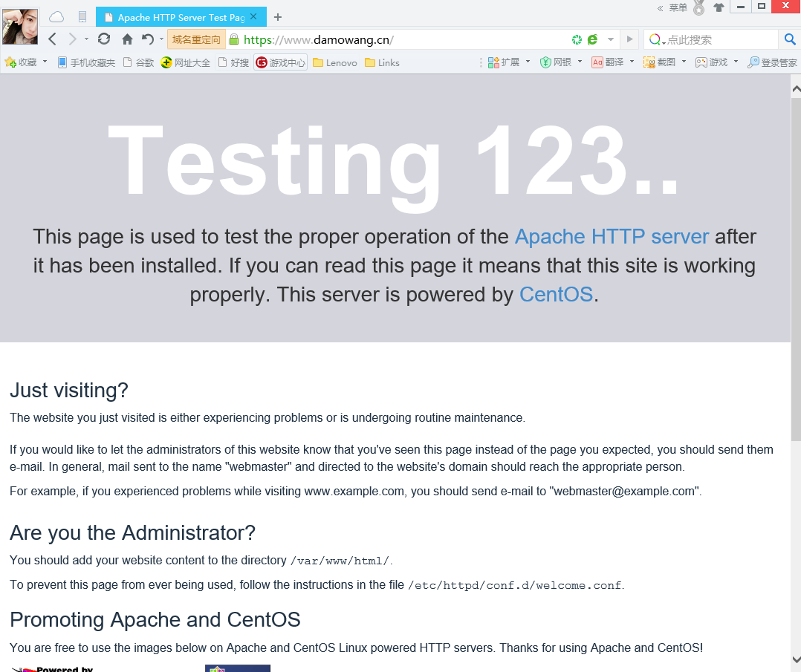The width and height of the screenshot is (801, 672).
Task: Click the 收藏 favorites star button
Action: [21, 62]
